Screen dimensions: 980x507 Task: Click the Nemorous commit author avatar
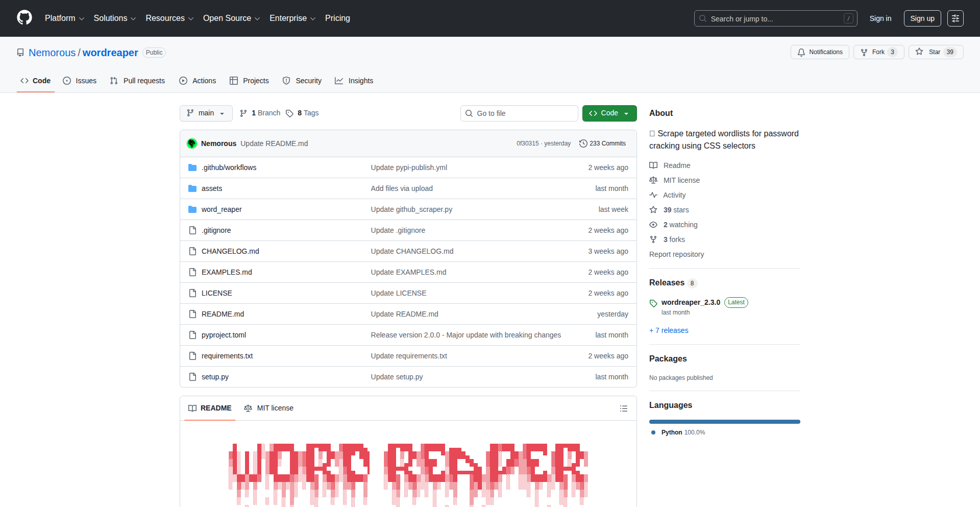pyautogui.click(x=192, y=143)
